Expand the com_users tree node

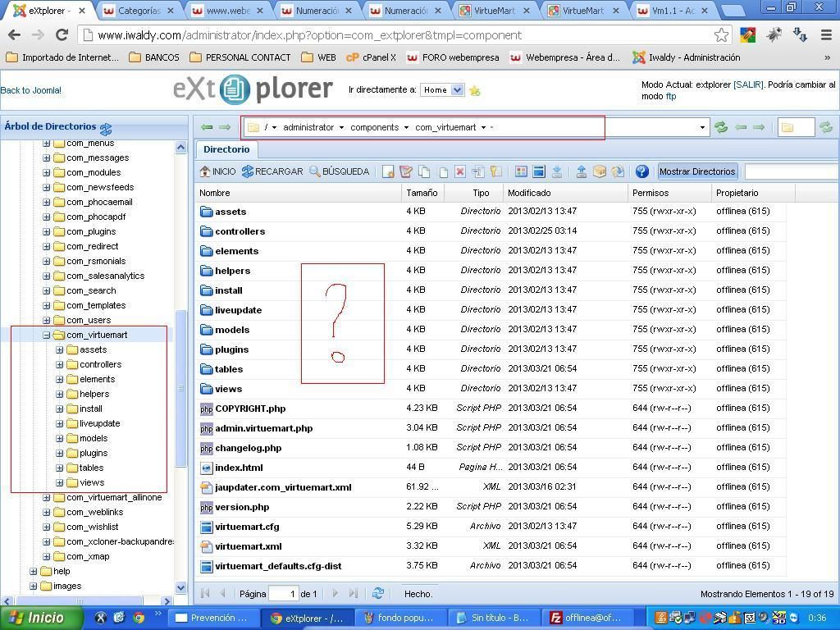pyautogui.click(x=47, y=321)
